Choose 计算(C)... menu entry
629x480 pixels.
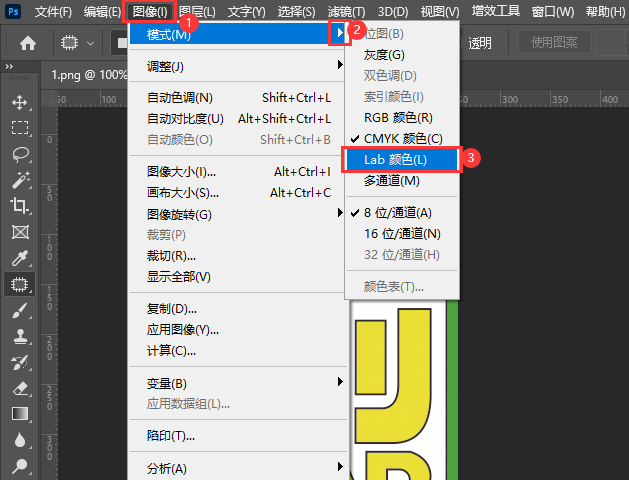click(237, 351)
